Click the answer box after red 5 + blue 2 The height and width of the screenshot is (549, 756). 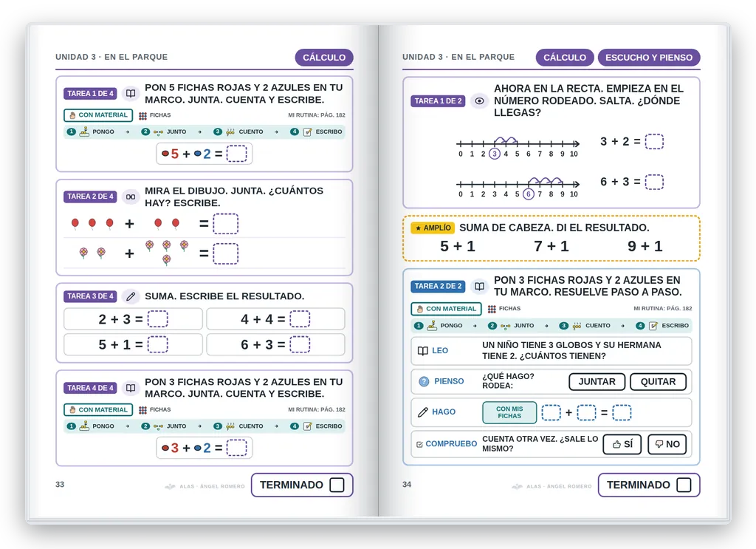point(236,154)
